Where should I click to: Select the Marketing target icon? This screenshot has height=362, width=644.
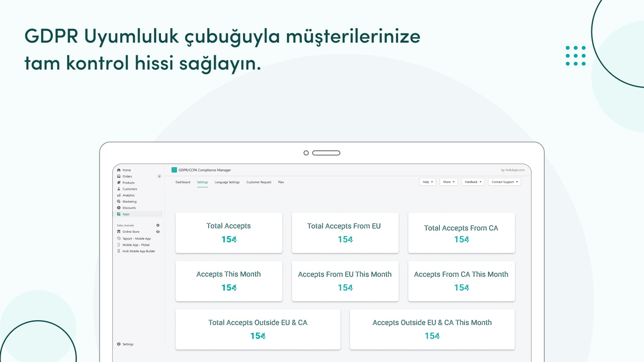[119, 202]
